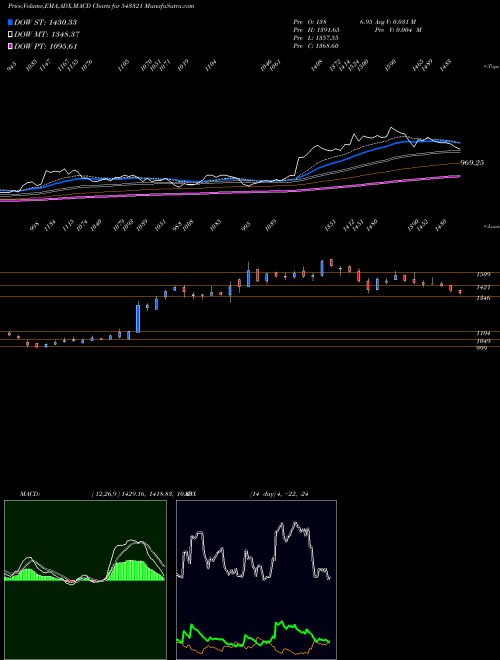
Task: Click the 1599 price level label
Action: pyautogui.click(x=483, y=274)
